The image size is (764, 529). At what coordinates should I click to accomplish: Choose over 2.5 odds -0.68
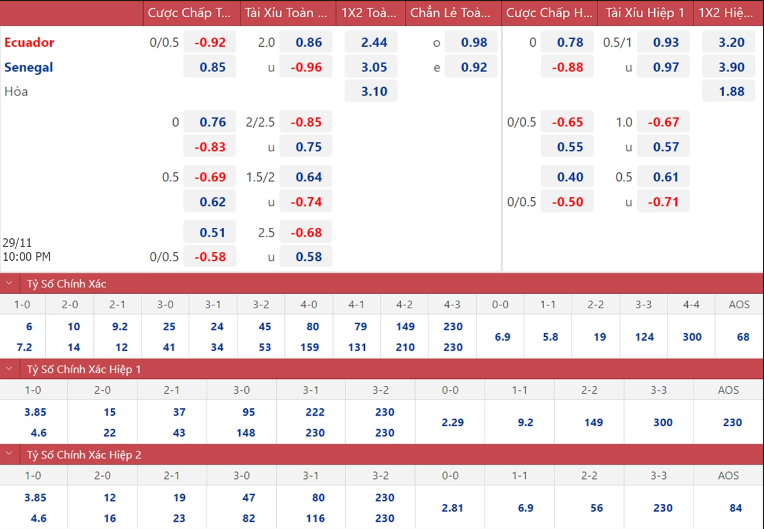pyautogui.click(x=306, y=232)
